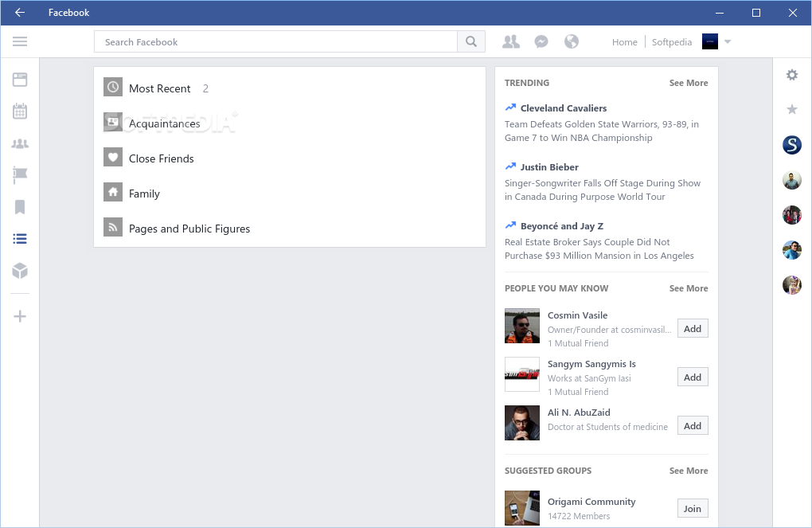
Task: Open the hamburger menu
Action: [x=20, y=41]
